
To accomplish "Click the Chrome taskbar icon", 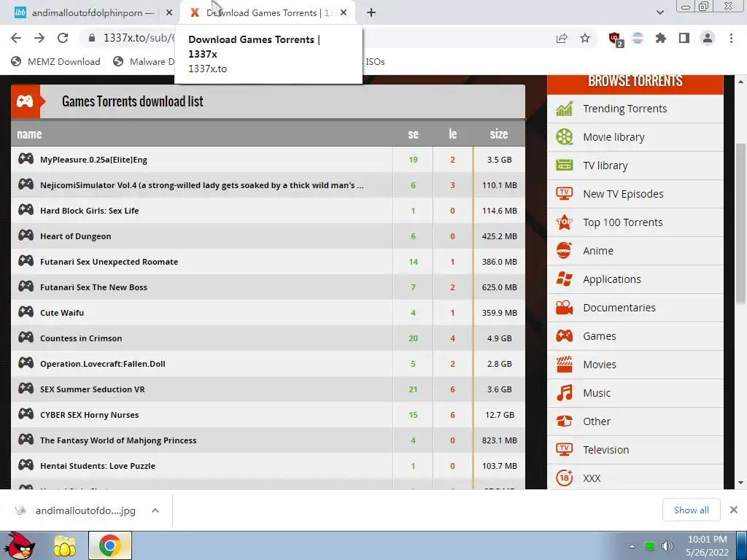I will tap(109, 545).
